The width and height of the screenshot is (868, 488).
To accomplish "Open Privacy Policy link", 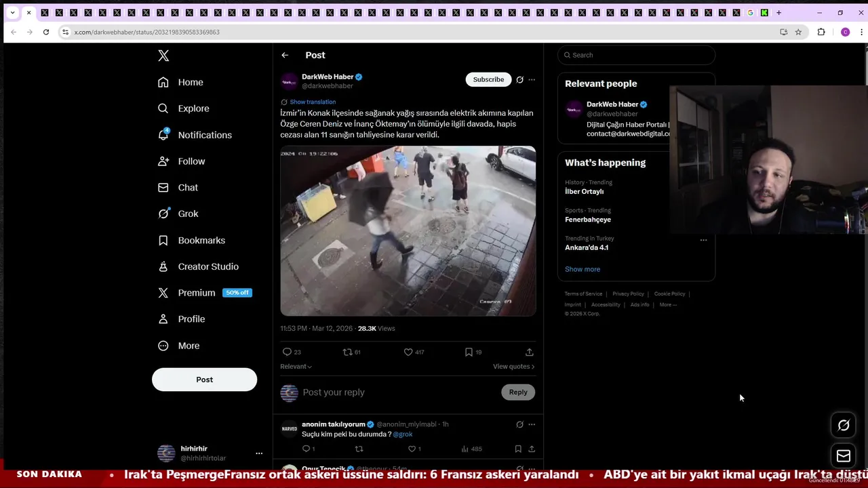I will (x=628, y=294).
